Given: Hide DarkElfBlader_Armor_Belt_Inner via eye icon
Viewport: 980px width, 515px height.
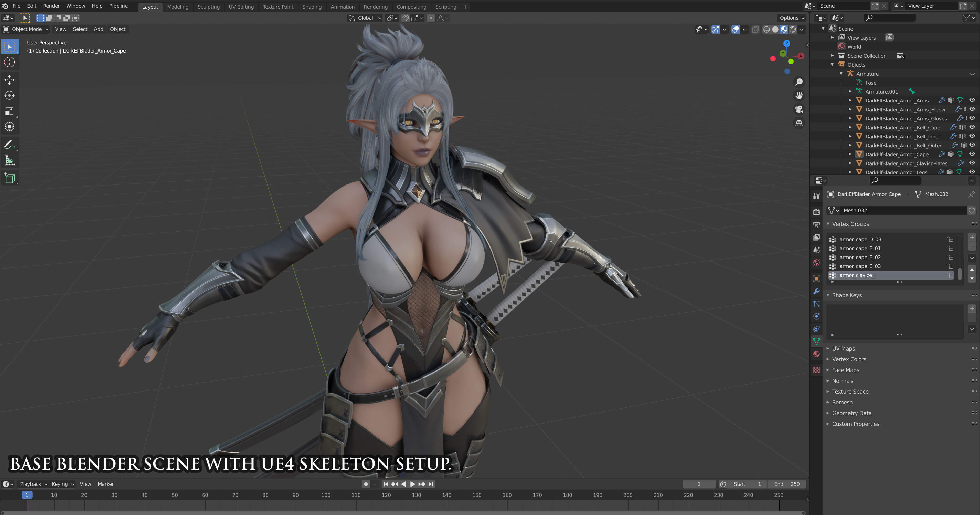Looking at the screenshot, I should (x=972, y=136).
